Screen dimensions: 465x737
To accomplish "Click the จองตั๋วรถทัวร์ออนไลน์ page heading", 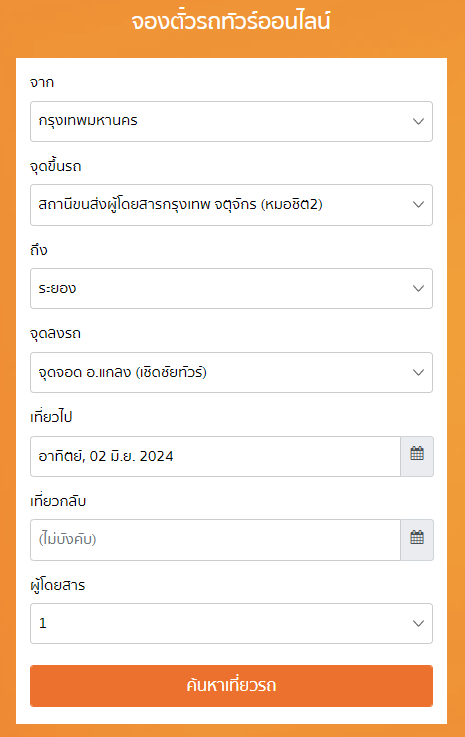I will (x=231, y=22).
